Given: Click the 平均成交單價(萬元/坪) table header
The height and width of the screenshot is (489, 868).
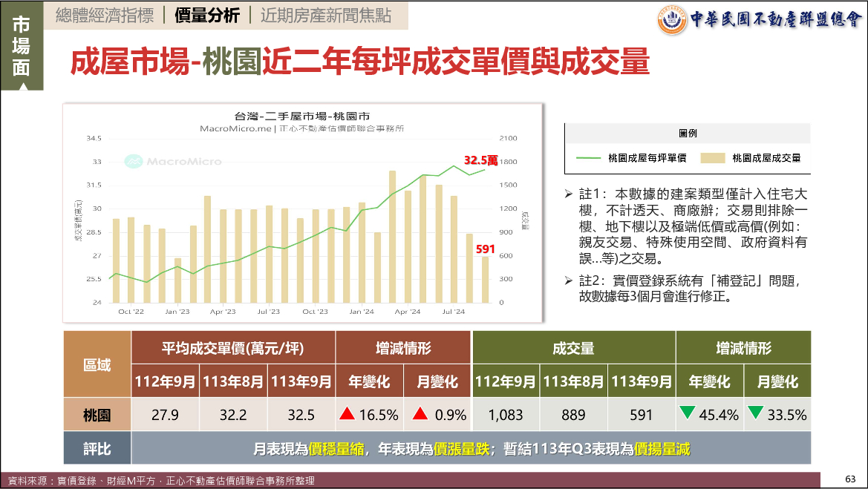Looking at the screenshot, I should (x=233, y=348).
